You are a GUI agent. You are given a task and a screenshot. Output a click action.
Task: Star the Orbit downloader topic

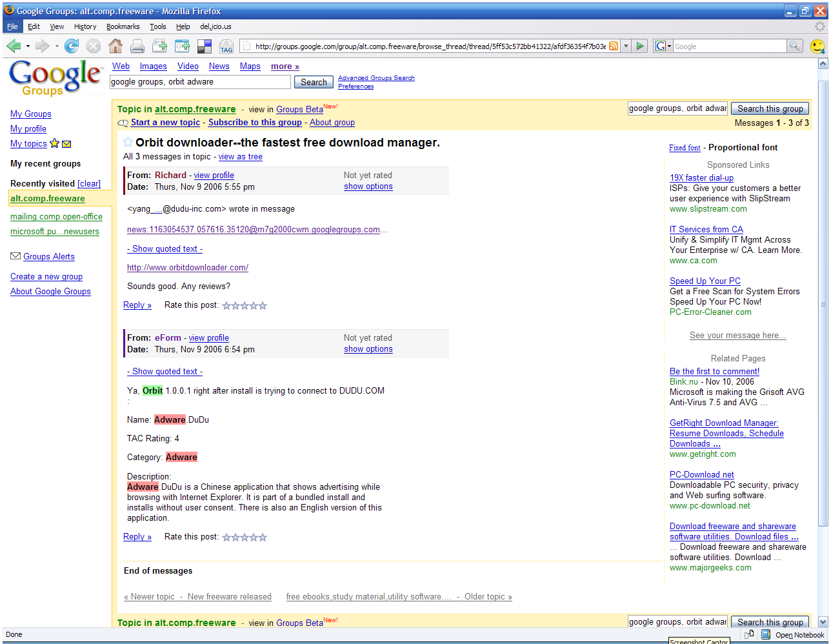click(128, 143)
